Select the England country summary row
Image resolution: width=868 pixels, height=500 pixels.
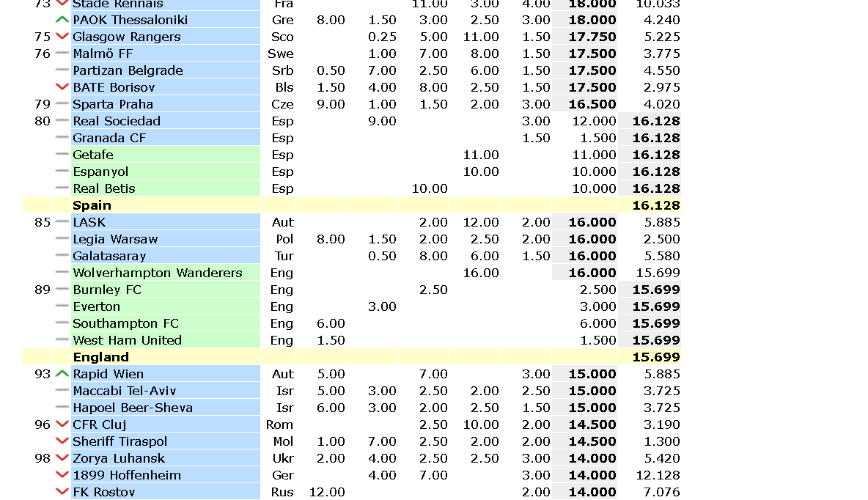point(351,357)
